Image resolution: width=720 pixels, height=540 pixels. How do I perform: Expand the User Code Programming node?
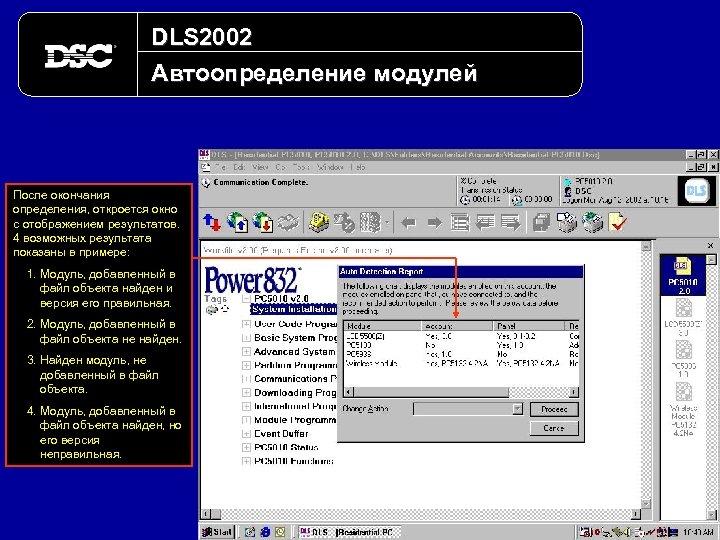click(246, 324)
